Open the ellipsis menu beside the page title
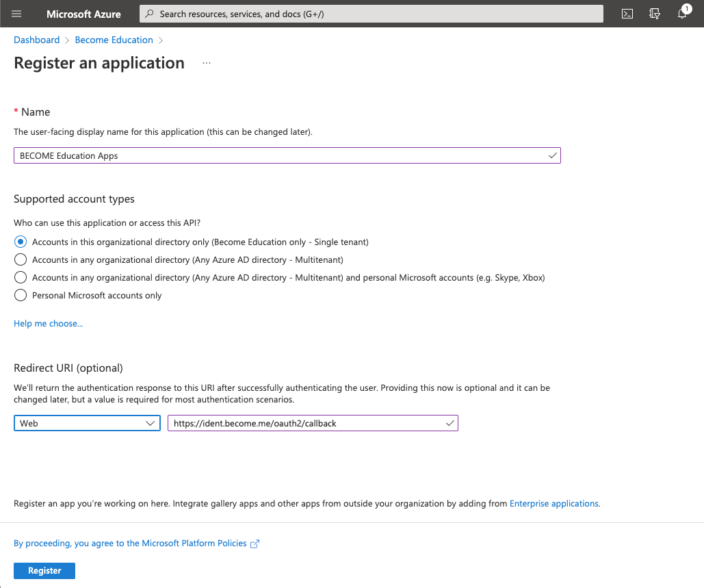The height and width of the screenshot is (588, 704). [207, 63]
